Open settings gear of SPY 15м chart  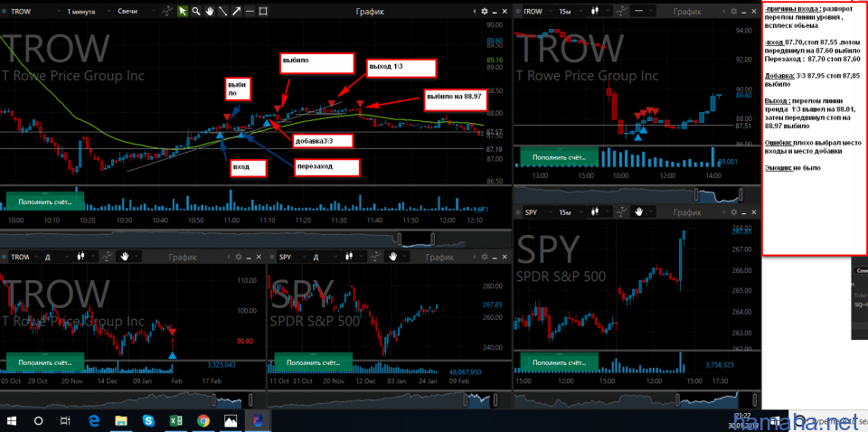[x=734, y=211]
